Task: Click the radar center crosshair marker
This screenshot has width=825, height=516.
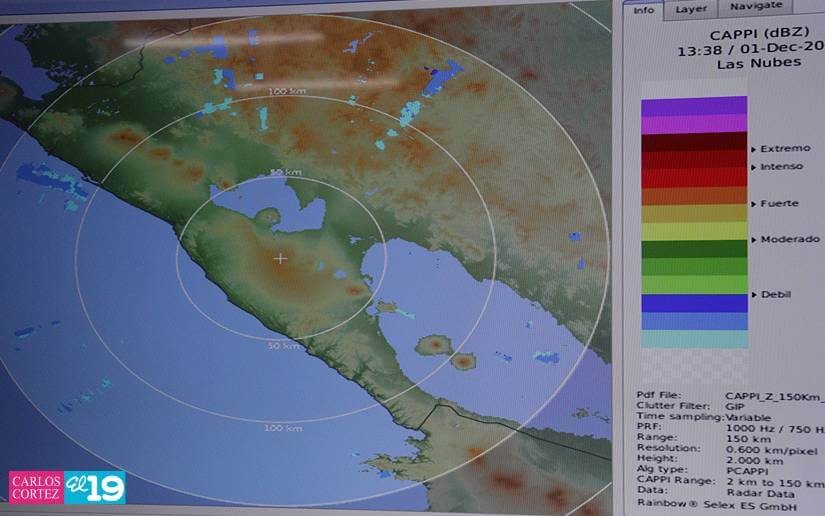Action: point(280,258)
